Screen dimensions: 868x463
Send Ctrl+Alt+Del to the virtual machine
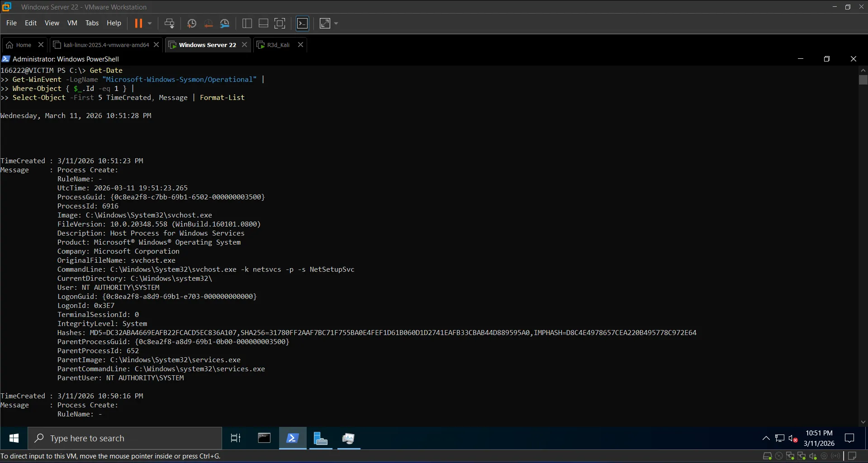169,23
